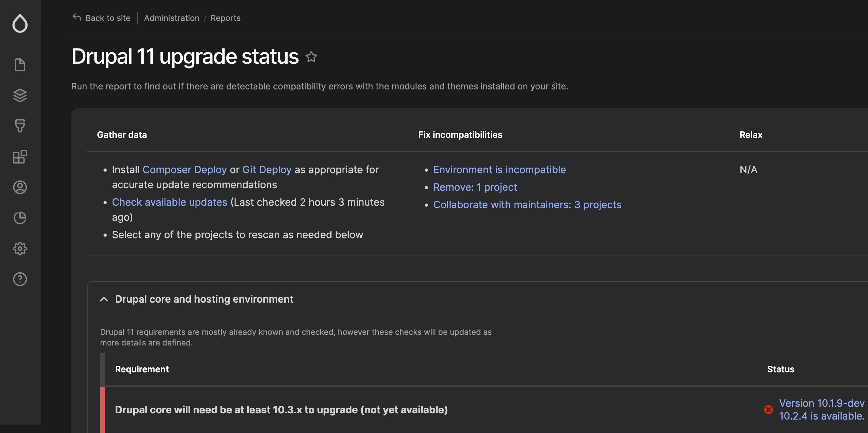The width and height of the screenshot is (868, 433).
Task: Open the Reports breadcrumb
Action: [226, 18]
